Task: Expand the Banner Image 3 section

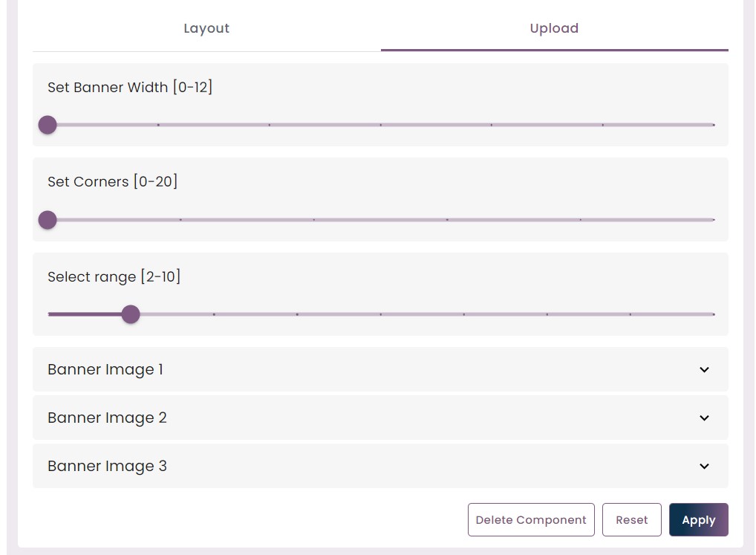Action: (380, 466)
